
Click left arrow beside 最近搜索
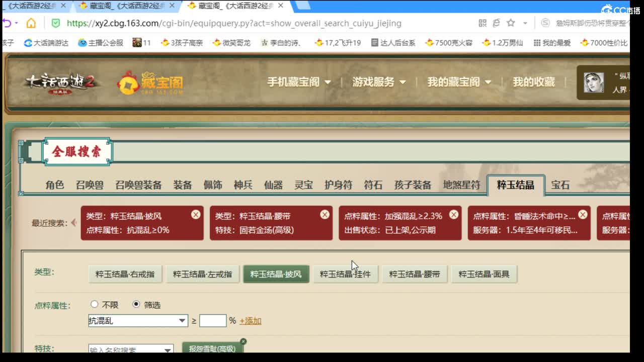[x=74, y=222]
